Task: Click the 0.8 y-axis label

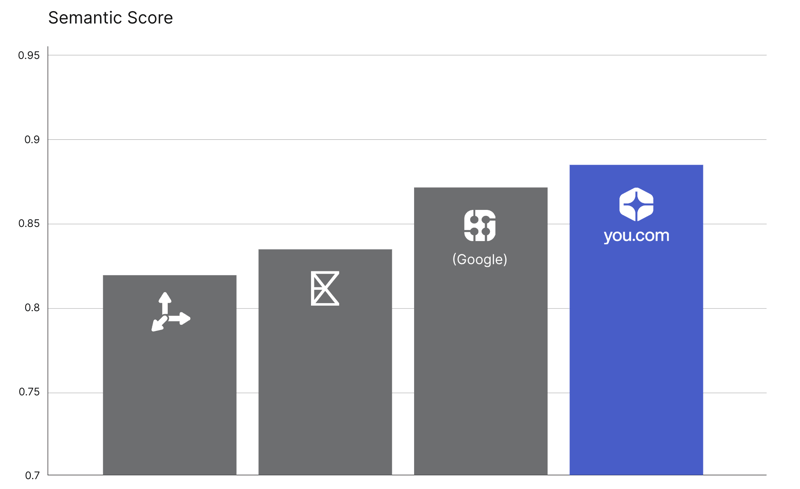Action: [32, 308]
